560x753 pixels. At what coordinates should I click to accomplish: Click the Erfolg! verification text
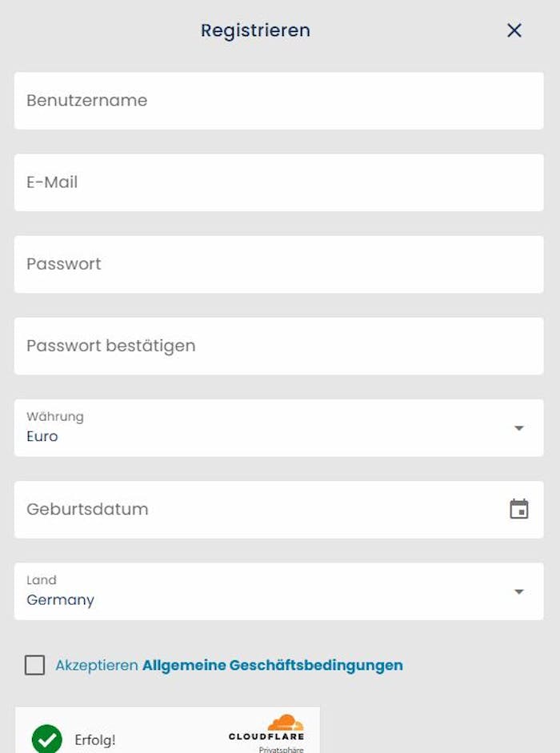95,740
